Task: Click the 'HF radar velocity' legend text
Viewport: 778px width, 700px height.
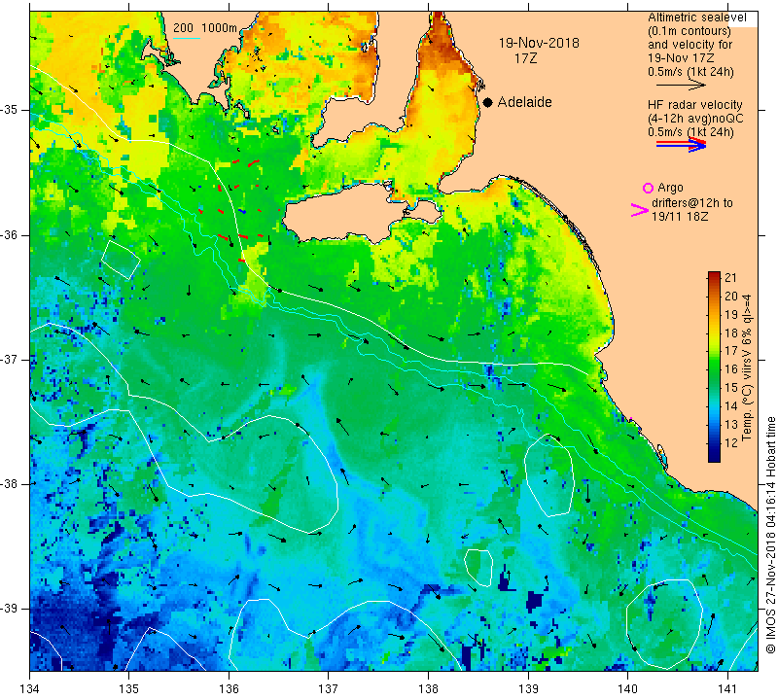Action: coord(695,105)
